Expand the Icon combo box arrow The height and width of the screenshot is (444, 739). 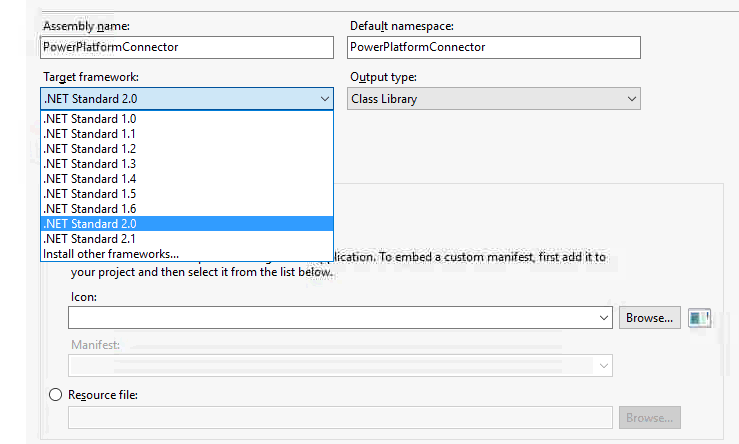point(603,317)
